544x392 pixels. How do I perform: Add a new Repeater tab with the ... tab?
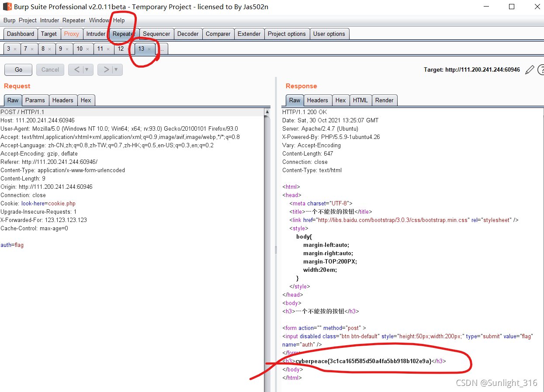162,49
